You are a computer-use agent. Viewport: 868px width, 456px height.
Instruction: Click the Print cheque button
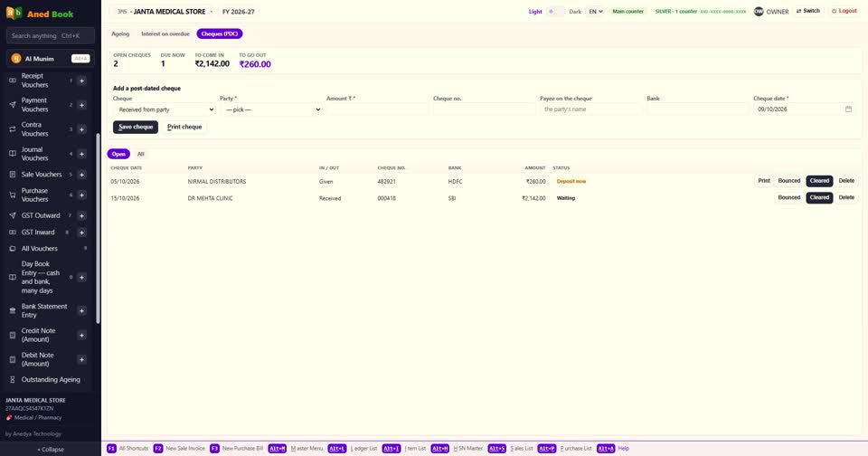184,127
